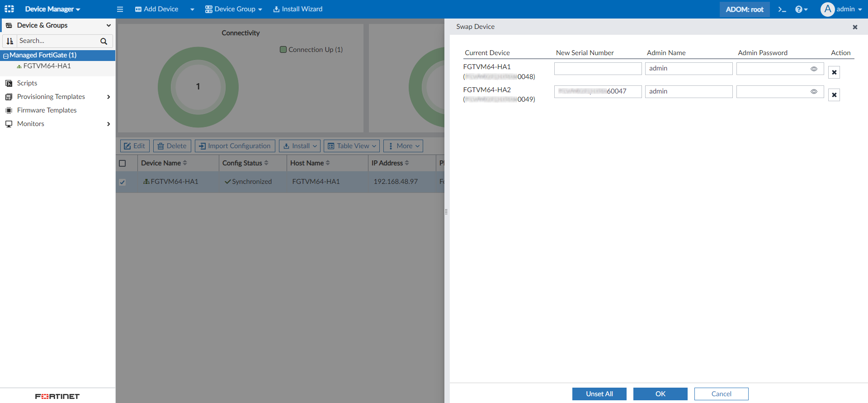Cancel the Swap Device dialog

click(722, 394)
